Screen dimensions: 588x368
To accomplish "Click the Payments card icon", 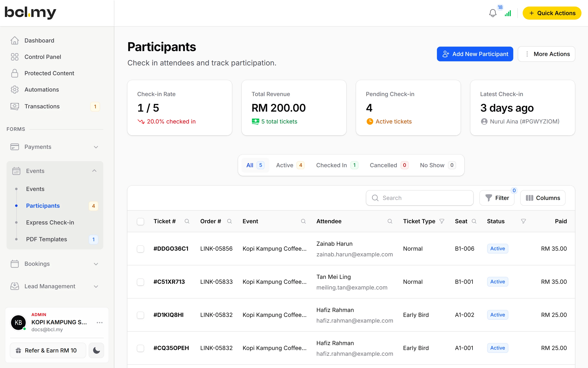I will click(x=14, y=147).
